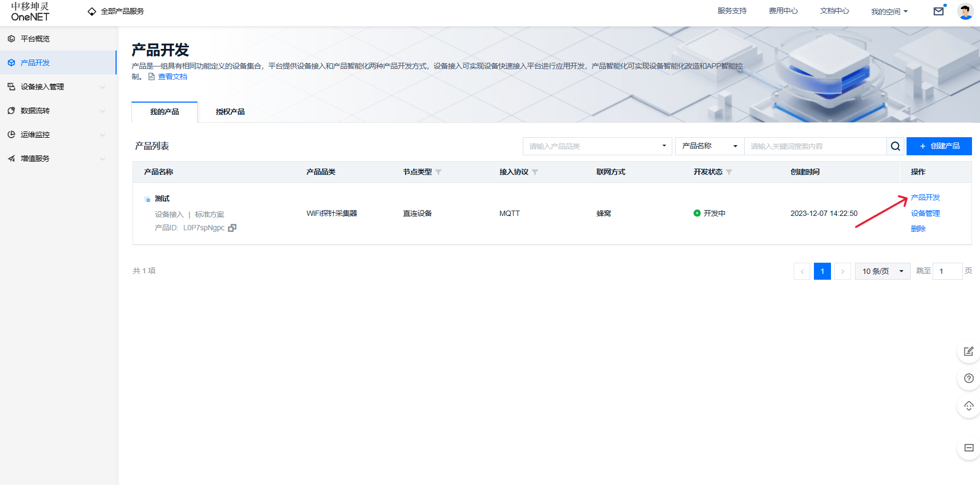Open the feedback pencil icon on the right
The image size is (980, 485).
point(968,352)
